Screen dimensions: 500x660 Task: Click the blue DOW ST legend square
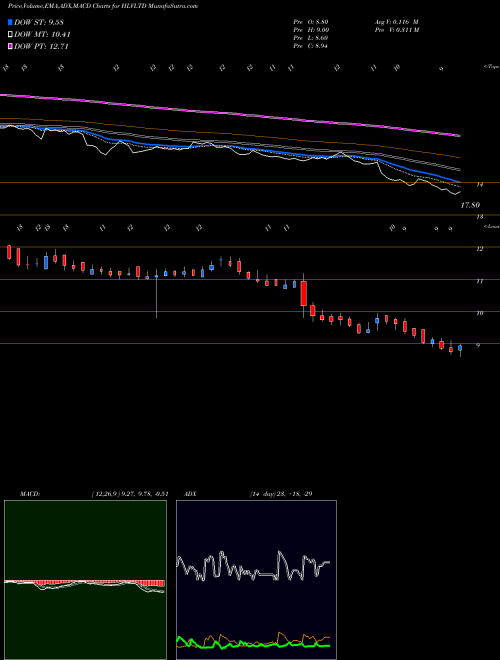[11, 22]
